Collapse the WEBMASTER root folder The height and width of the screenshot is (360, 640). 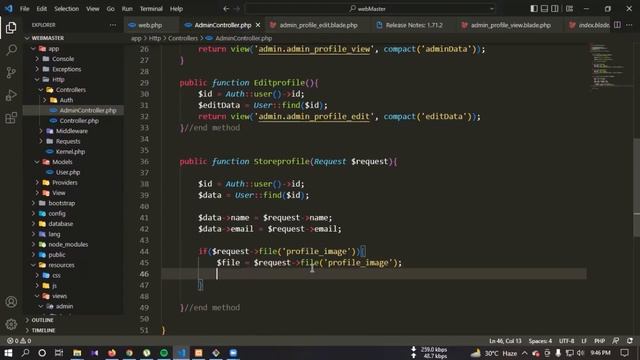click(47, 38)
